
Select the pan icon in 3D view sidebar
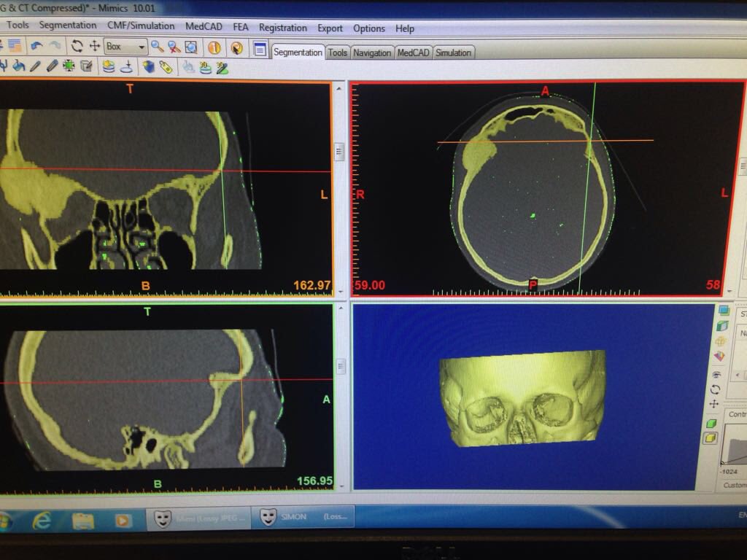713,404
